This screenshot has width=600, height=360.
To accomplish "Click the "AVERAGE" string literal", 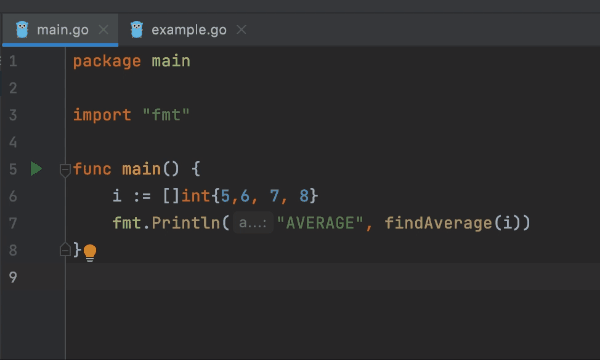I will coord(320,223).
